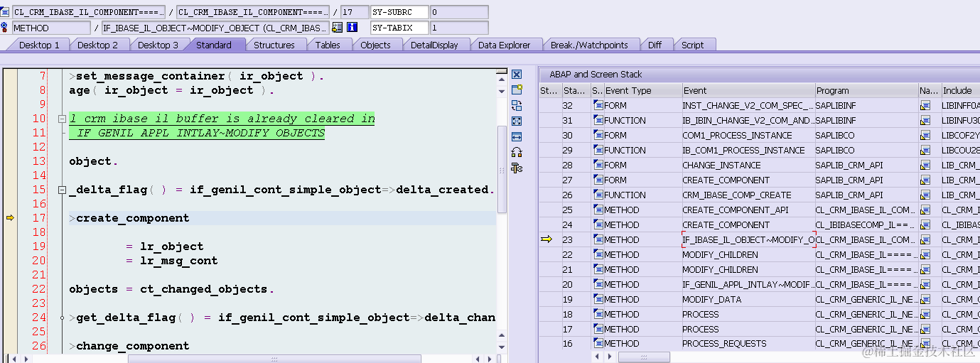Open the Tables tab
980x363 pixels.
pos(328,45)
